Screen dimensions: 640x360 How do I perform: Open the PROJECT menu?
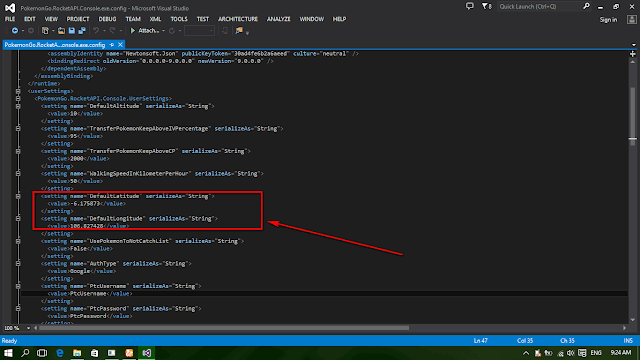78,19
